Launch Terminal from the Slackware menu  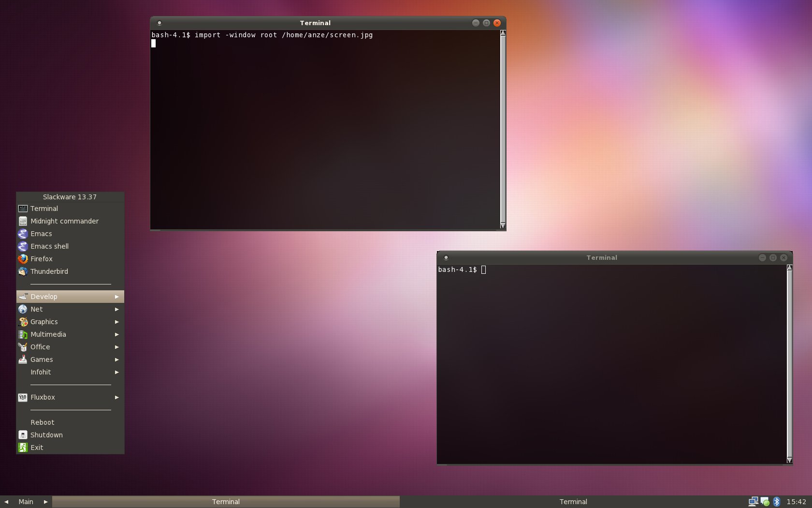pyautogui.click(x=70, y=209)
